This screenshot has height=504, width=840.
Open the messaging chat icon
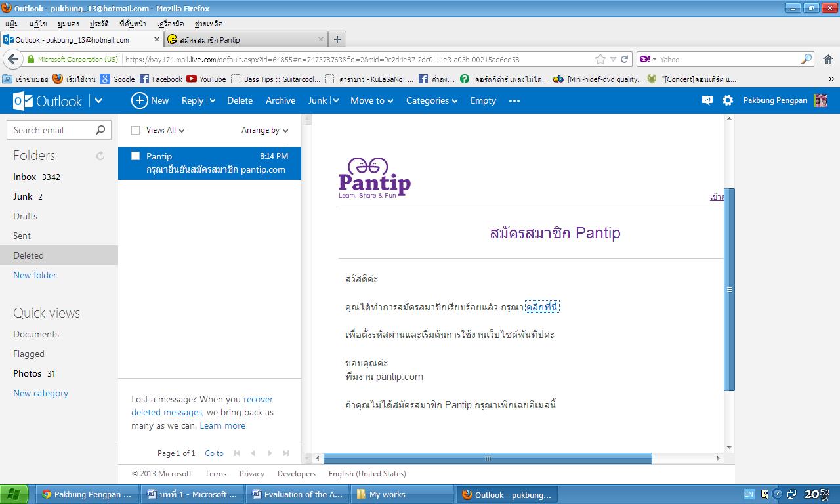pos(707,100)
